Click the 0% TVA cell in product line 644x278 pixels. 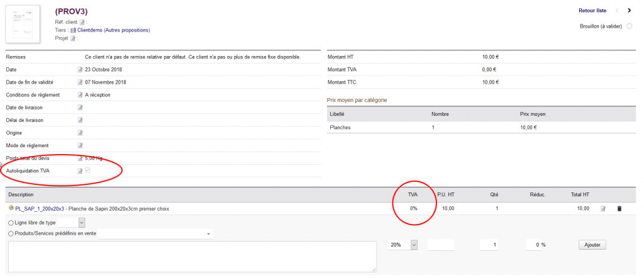point(414,209)
